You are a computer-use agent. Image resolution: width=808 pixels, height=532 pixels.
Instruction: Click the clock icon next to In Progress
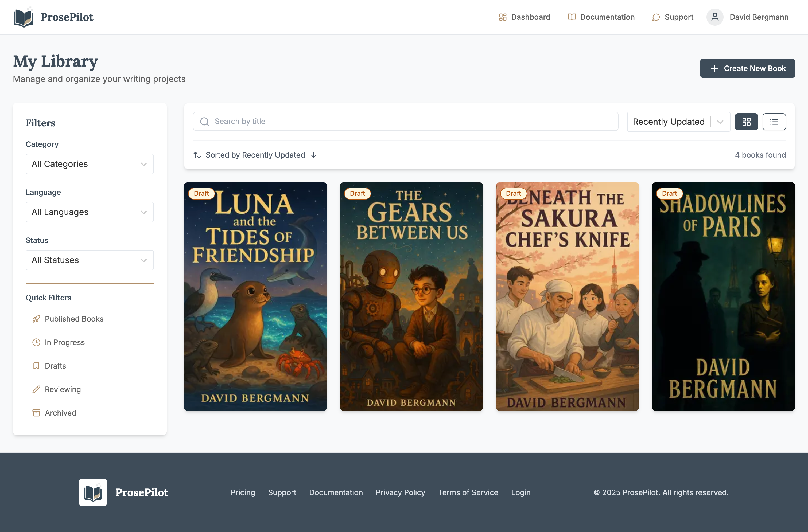click(x=36, y=342)
